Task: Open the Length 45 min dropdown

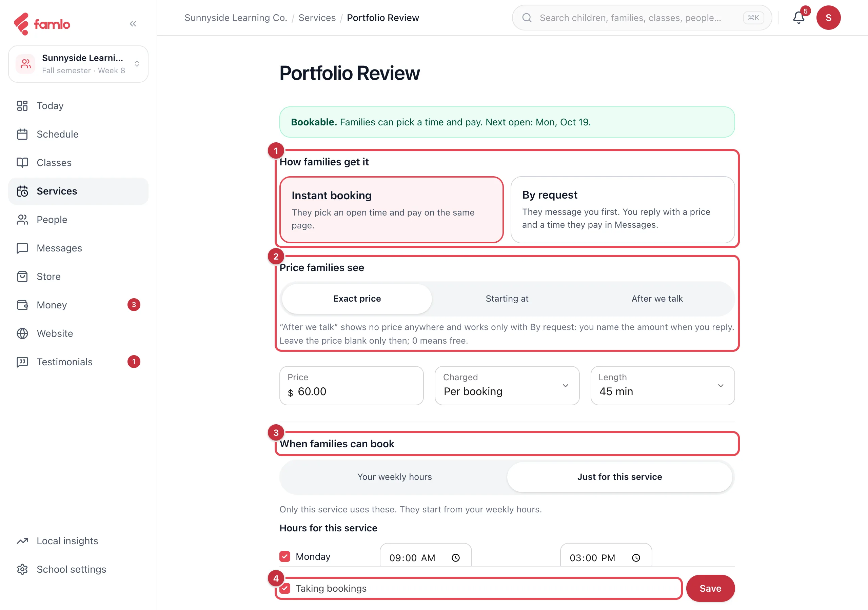Action: click(x=662, y=386)
